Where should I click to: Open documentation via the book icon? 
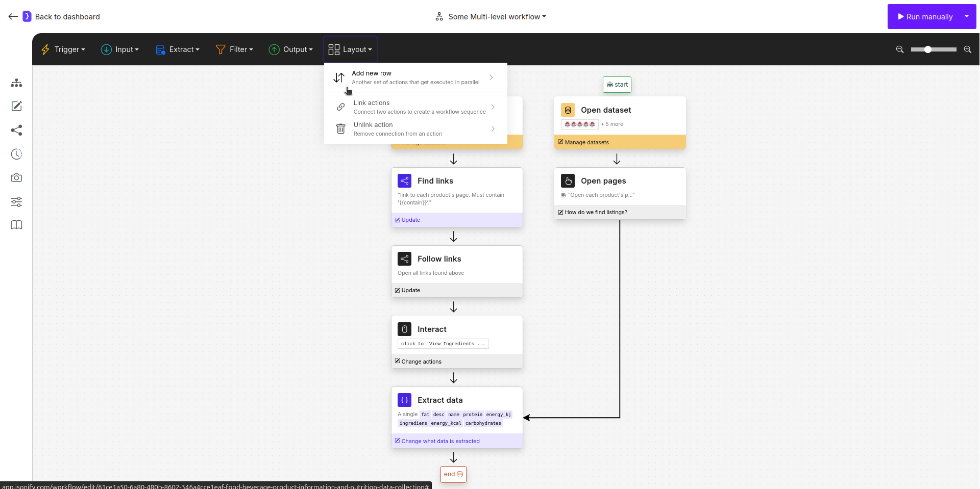coord(16,225)
